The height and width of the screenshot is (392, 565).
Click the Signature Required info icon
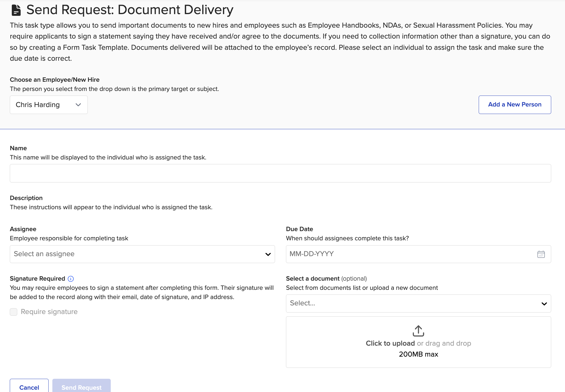pyautogui.click(x=71, y=279)
